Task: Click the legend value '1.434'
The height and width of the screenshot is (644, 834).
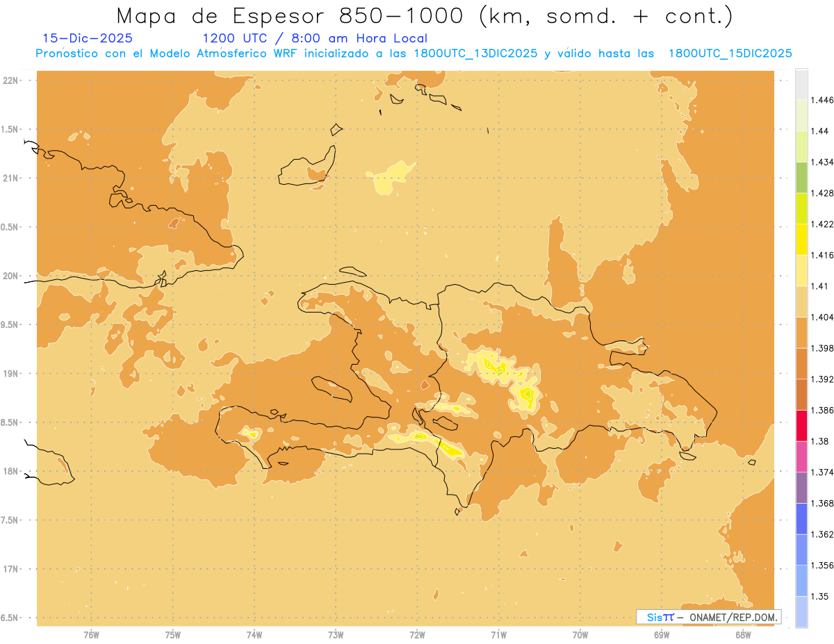Action: tap(821, 162)
